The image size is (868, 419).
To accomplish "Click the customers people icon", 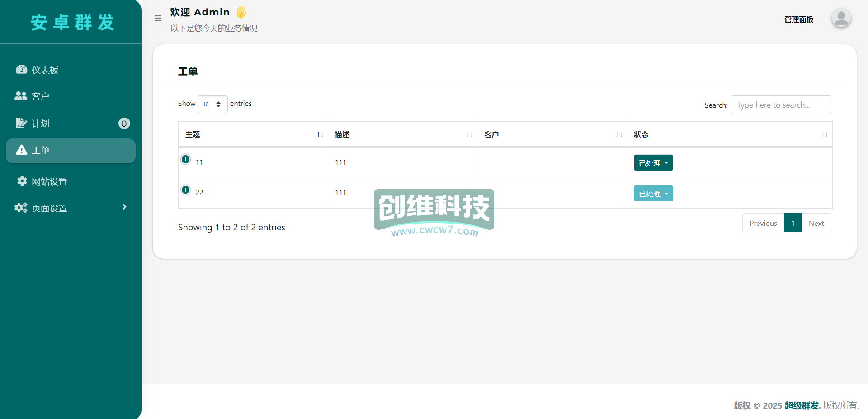I will 21,96.
